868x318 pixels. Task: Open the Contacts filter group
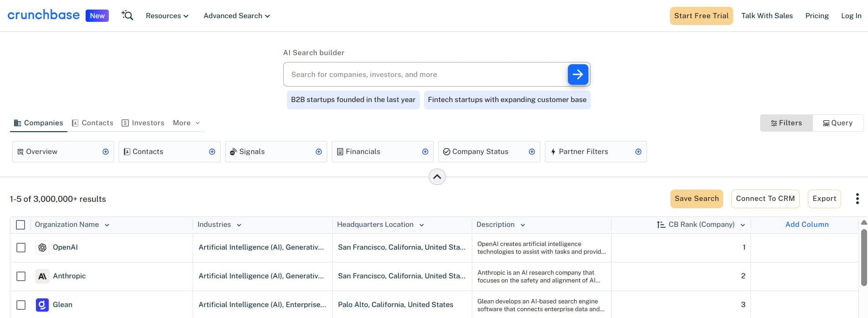pos(169,152)
